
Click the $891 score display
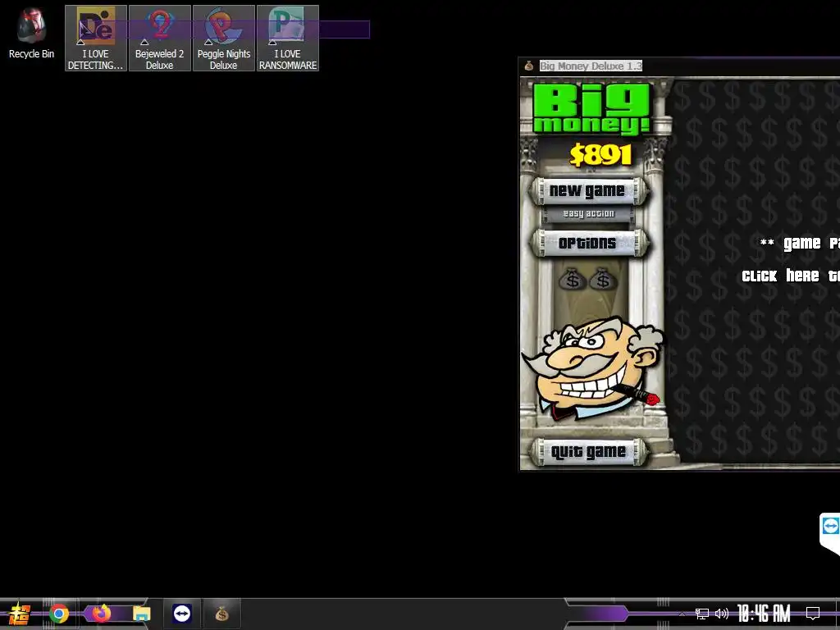click(x=601, y=155)
